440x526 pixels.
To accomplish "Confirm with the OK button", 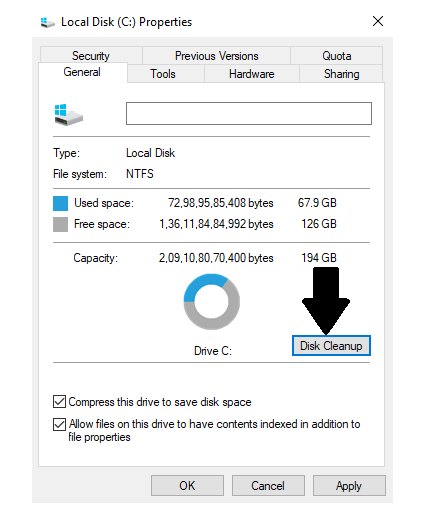I will [x=187, y=485].
